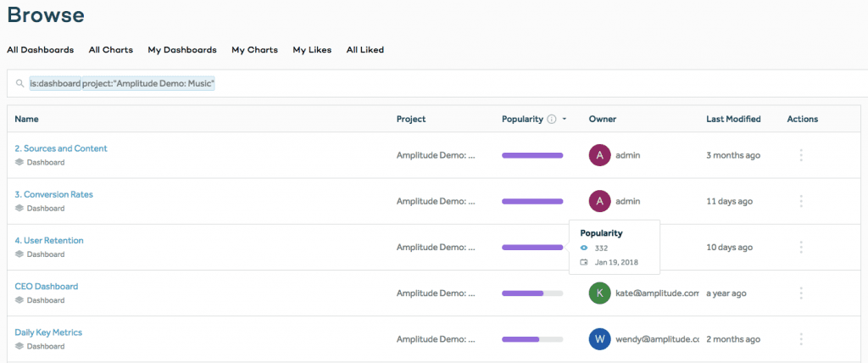Open actions menu for Sources and Content
868x363 pixels.
[x=801, y=155]
